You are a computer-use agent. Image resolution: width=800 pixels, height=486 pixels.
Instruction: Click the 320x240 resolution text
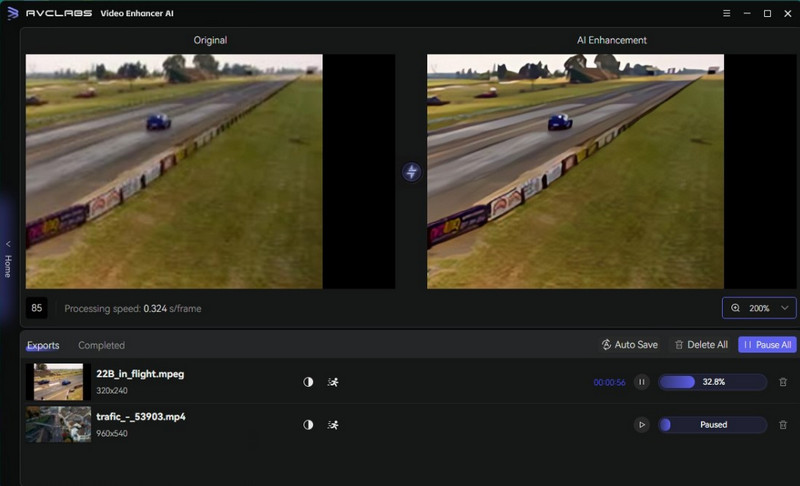(112, 391)
